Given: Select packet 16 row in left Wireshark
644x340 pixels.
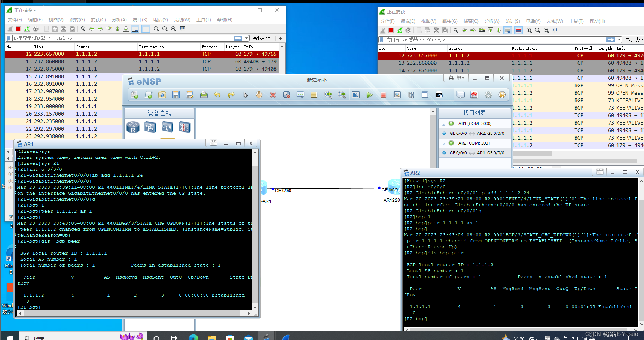Looking at the screenshot, I should [x=64, y=84].
